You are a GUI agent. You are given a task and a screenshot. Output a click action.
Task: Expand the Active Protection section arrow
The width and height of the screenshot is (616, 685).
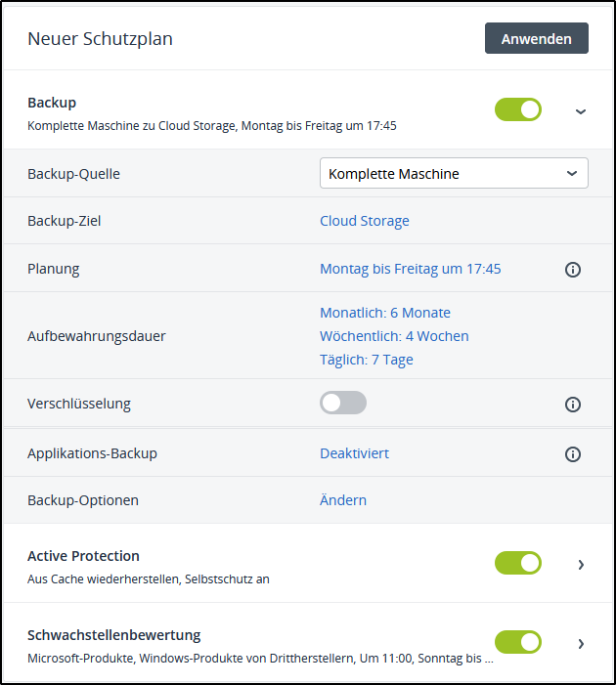(581, 564)
